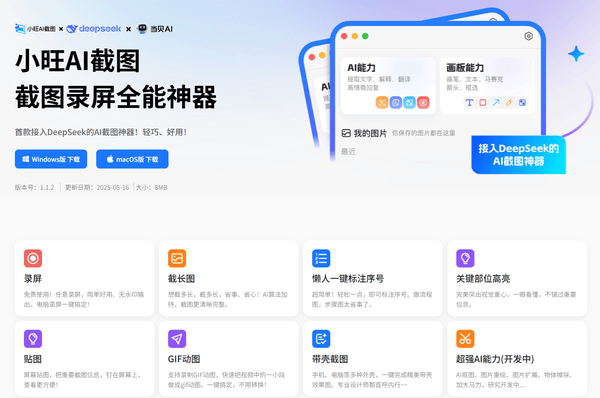Click the 当贝AI logo in header
Screen dimensions: 600x398
tap(155, 29)
